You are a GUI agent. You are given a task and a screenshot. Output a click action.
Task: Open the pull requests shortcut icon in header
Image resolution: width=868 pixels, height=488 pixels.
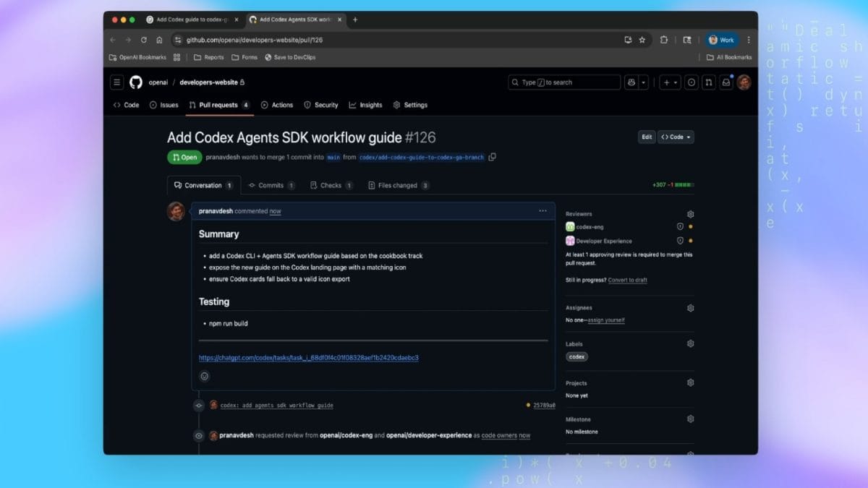pyautogui.click(x=709, y=82)
